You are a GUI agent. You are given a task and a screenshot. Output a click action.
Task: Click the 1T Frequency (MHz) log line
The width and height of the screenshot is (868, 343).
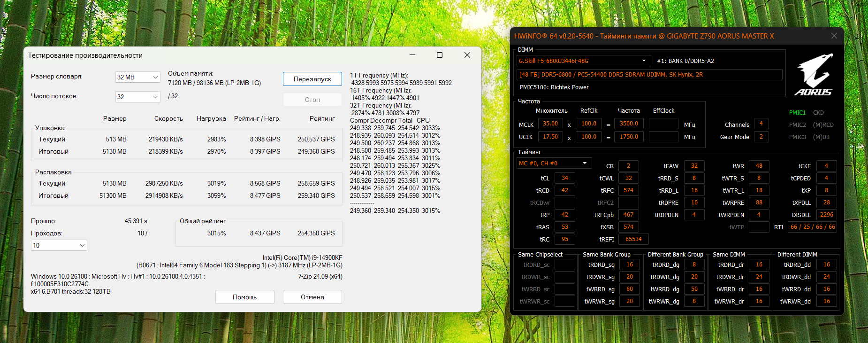click(x=379, y=76)
